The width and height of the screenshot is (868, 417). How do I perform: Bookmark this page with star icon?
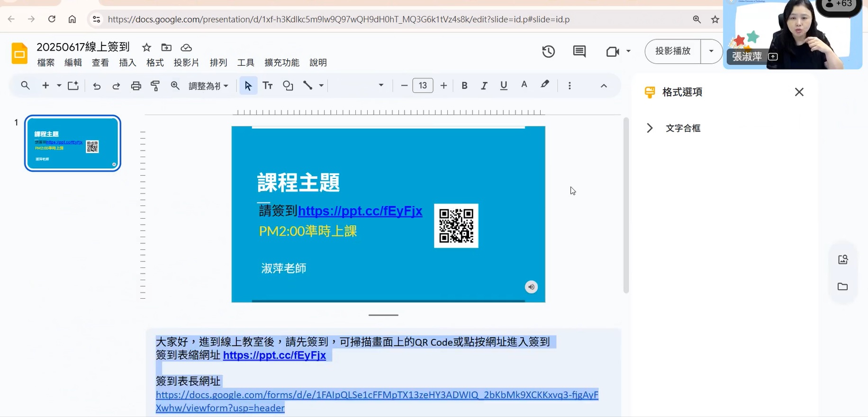[x=715, y=19]
